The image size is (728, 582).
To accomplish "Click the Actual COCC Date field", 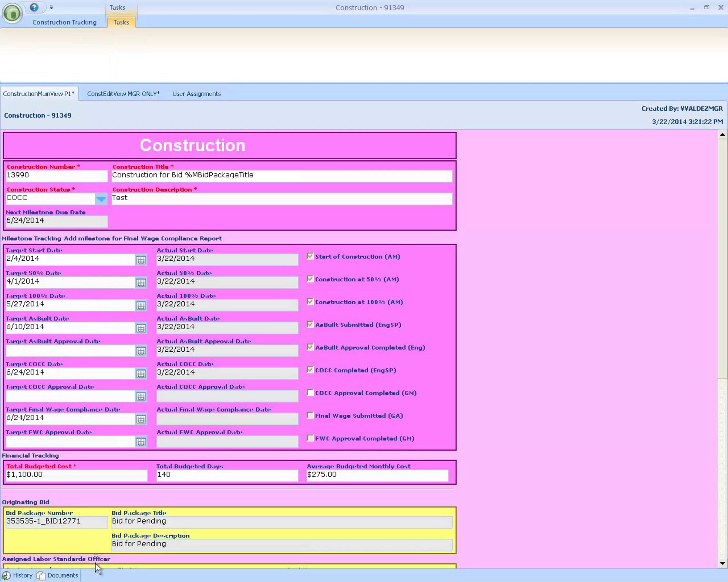I will 227,373.
